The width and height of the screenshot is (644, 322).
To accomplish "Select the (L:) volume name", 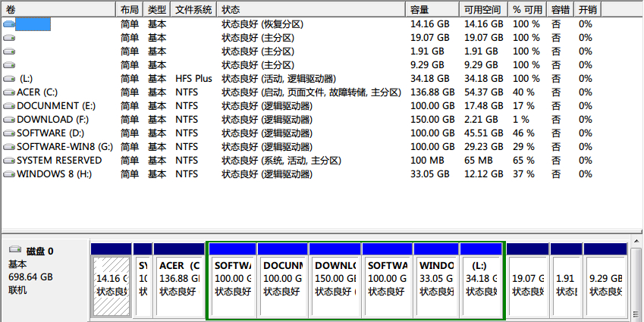I will pyautogui.click(x=27, y=79).
